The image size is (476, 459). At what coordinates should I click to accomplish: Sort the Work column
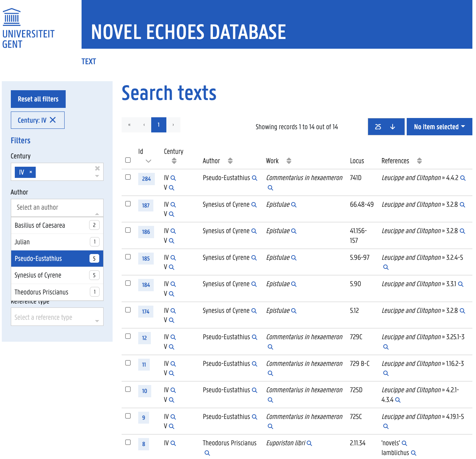pos(289,161)
